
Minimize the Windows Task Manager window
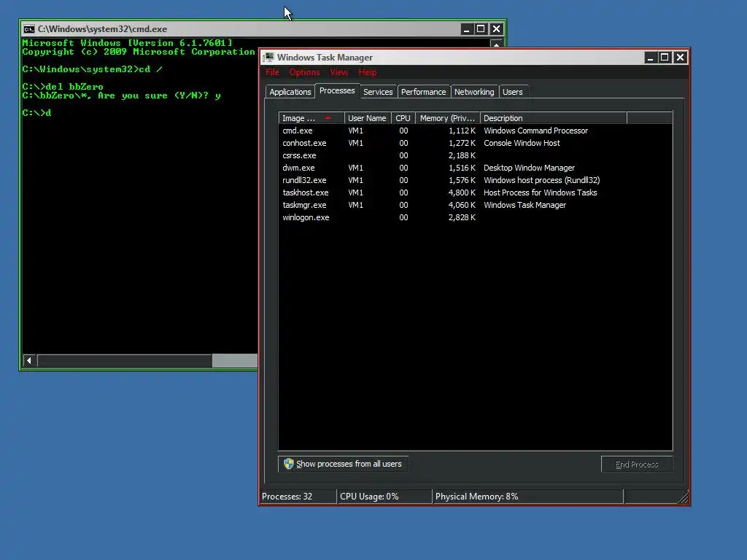(x=650, y=58)
